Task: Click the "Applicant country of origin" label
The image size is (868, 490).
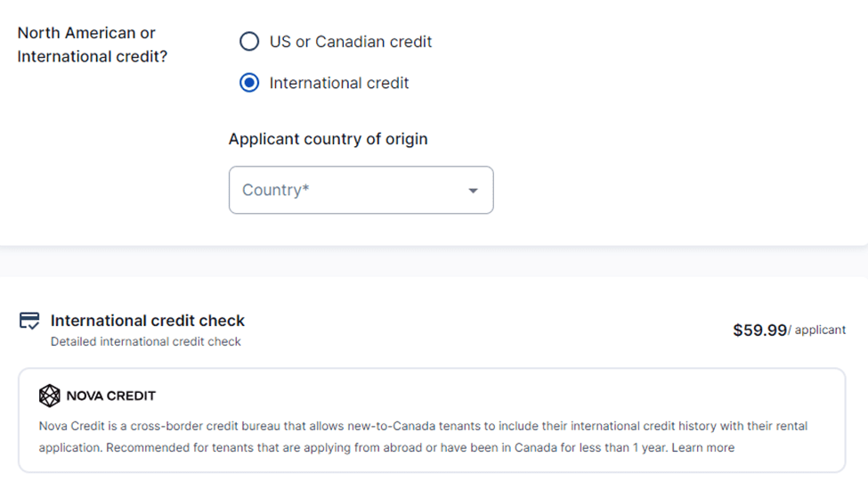Action: coord(328,139)
